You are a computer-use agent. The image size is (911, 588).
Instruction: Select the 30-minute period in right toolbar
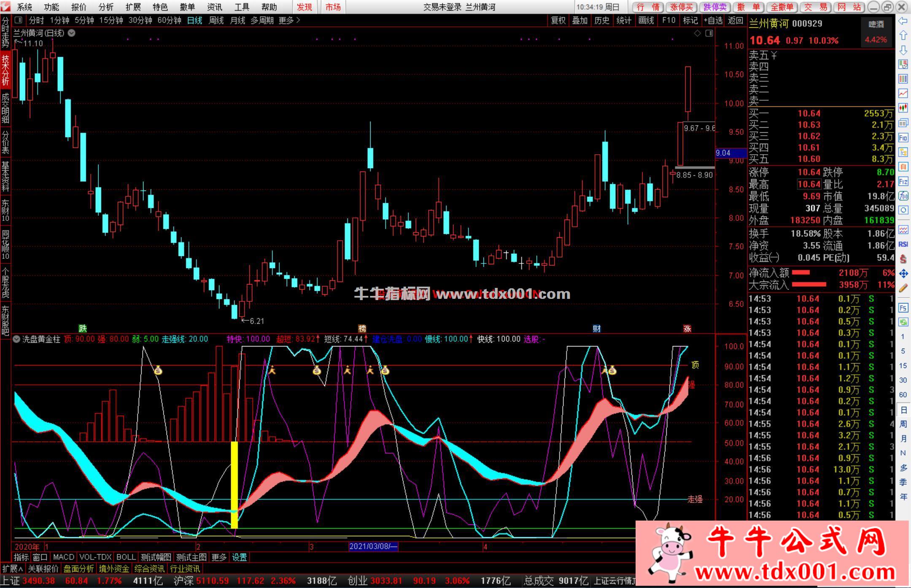point(903,380)
